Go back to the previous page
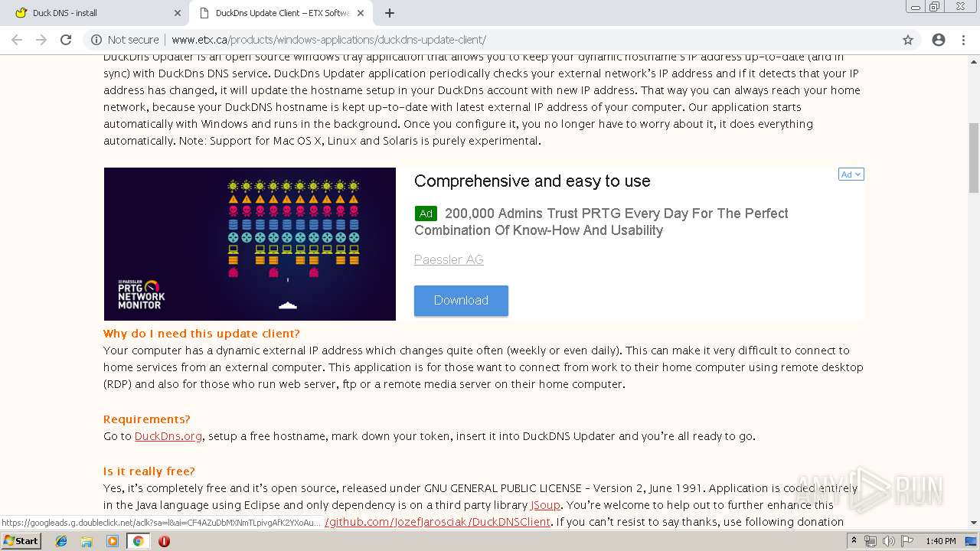The image size is (980, 551). point(17,40)
